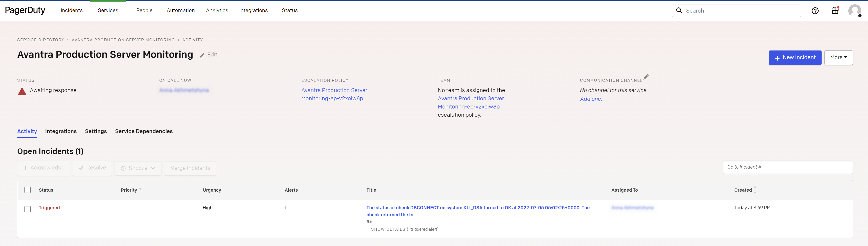
Task: Click the Triggered status text
Action: 49,208
